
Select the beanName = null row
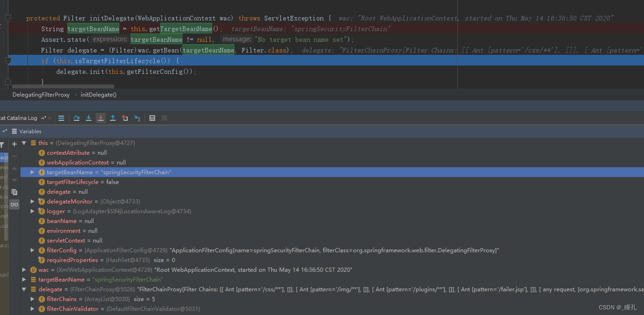332,221
